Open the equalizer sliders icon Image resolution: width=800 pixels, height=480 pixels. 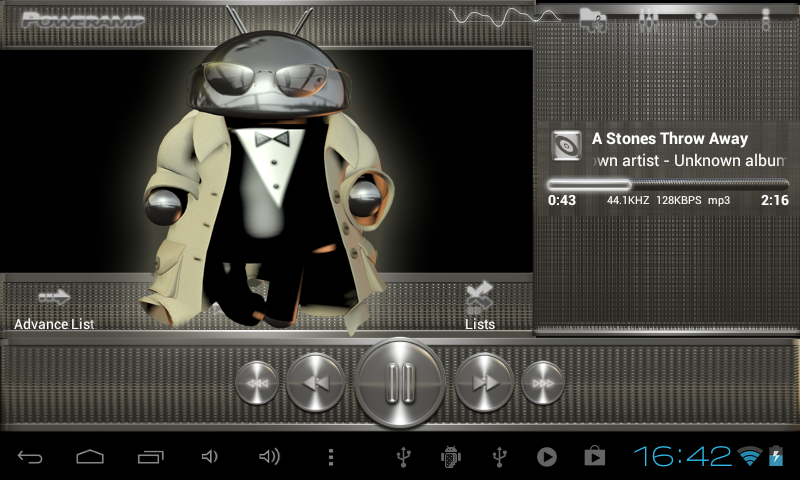(649, 21)
